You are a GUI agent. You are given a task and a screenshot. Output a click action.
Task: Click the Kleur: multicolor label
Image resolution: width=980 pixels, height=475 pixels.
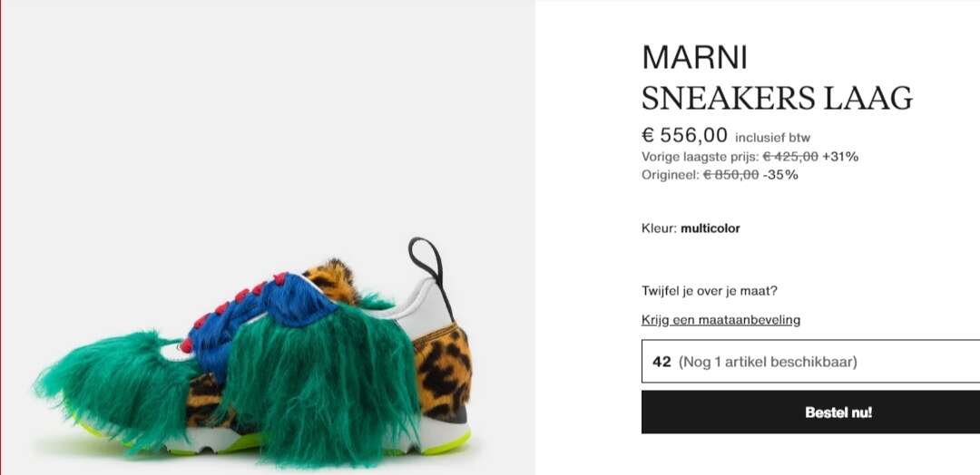tap(691, 228)
